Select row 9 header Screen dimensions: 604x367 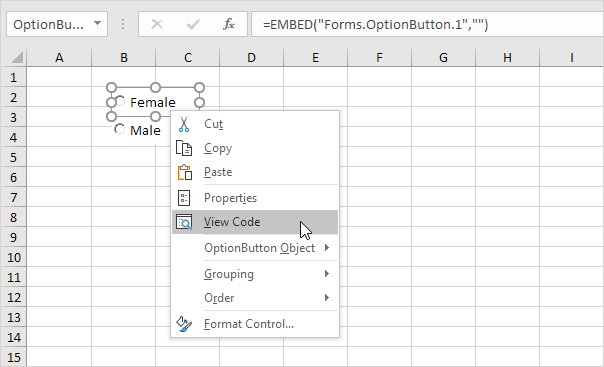tap(13, 238)
